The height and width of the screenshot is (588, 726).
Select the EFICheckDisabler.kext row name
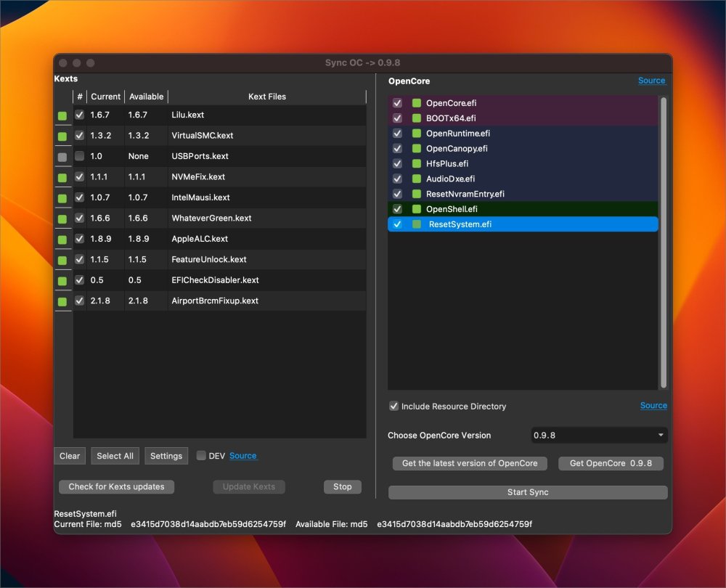pos(215,280)
